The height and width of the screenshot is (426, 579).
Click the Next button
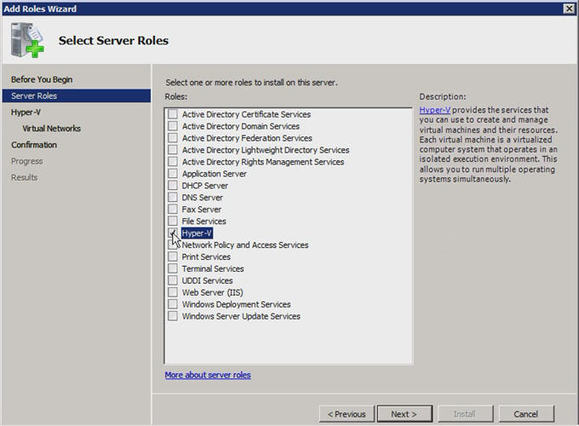click(404, 414)
